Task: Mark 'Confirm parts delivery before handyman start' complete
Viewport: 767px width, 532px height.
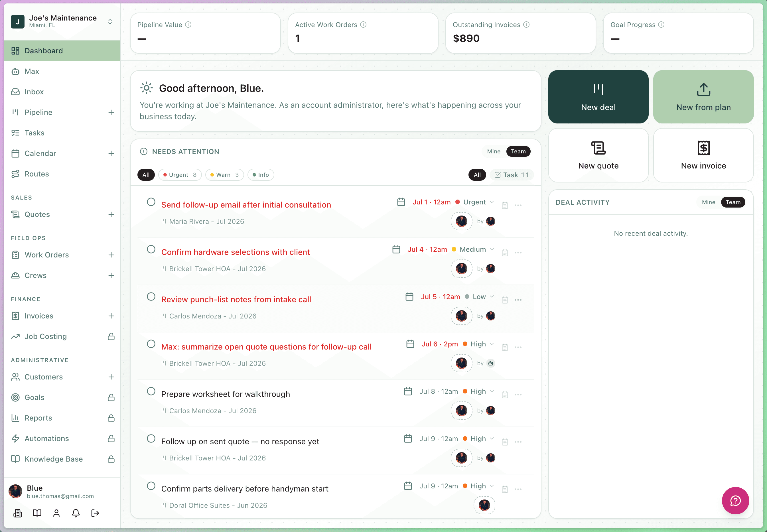Action: [151, 486]
